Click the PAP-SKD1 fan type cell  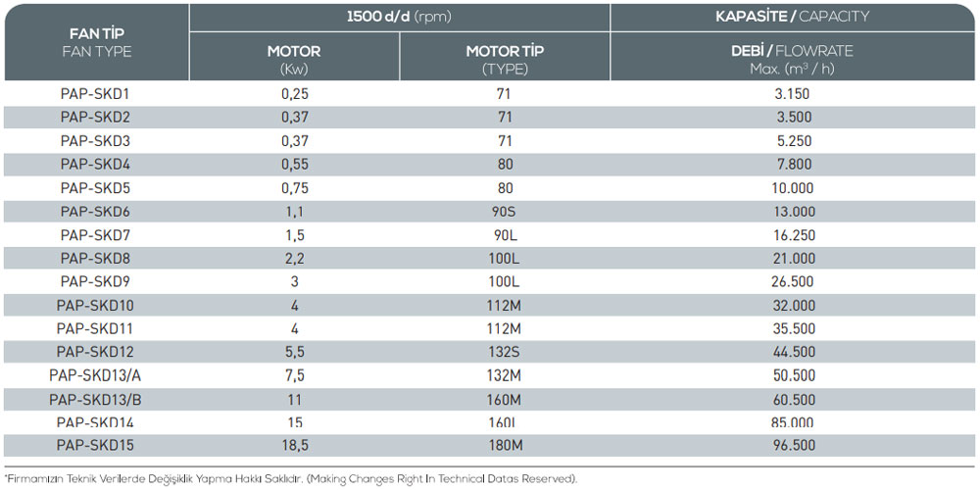tap(94, 94)
